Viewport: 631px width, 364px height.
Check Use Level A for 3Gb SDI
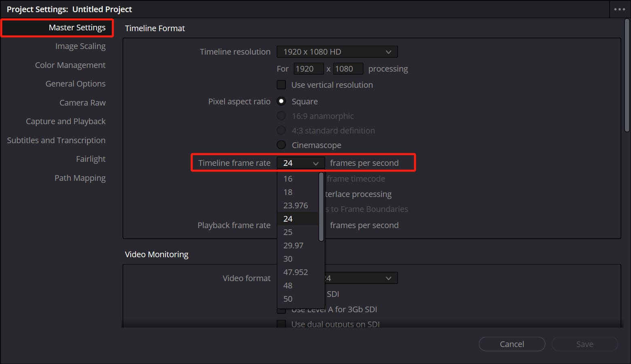tap(281, 309)
